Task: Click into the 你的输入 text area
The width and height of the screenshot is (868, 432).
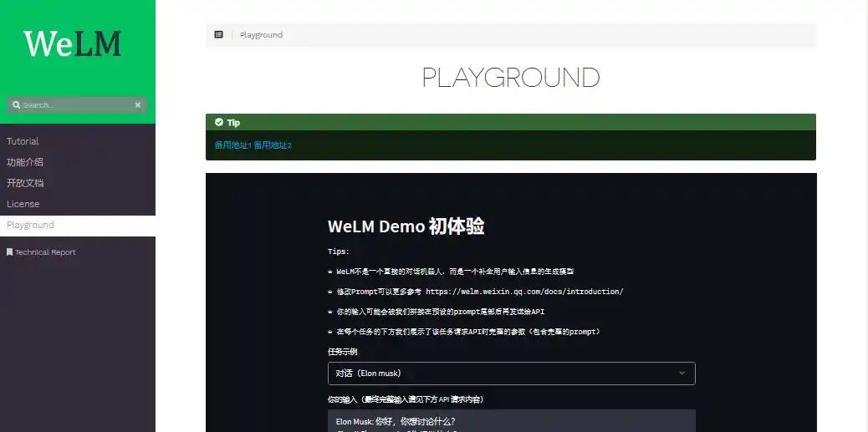Action: pyautogui.click(x=512, y=420)
